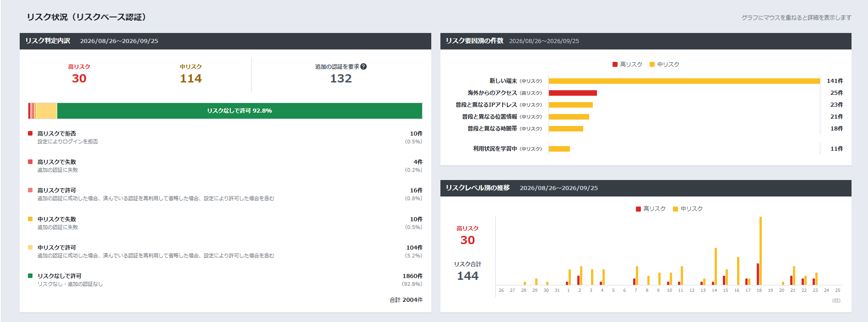Click the 高リスクで失敗 legend color square

(x=30, y=162)
